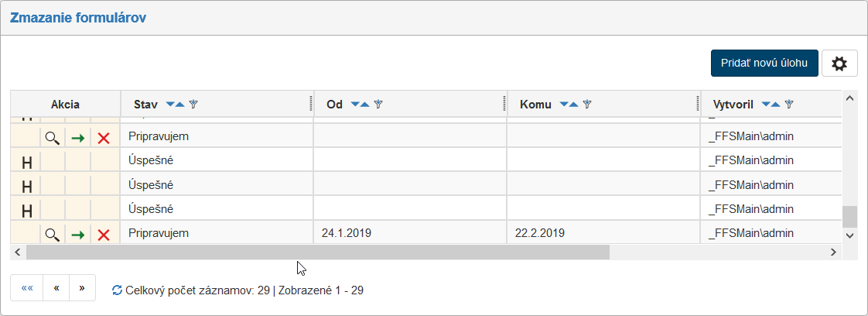Delete the undated Pripravujem row with red X
Viewport: 868px width, 316px height.
104,138
